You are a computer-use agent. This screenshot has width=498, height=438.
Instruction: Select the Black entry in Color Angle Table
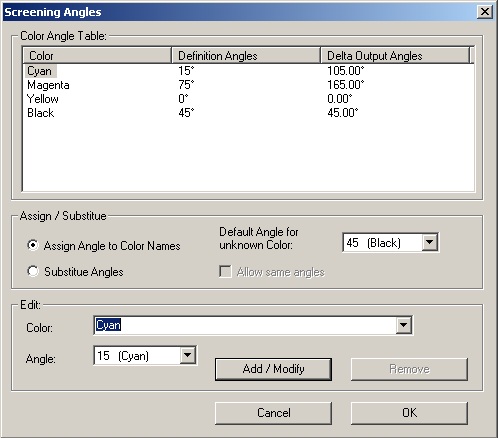point(41,113)
